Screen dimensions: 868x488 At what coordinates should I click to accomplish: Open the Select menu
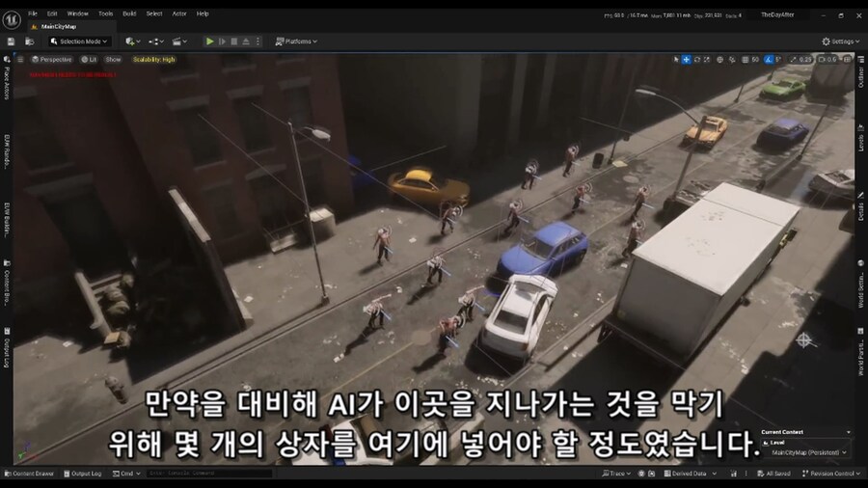pyautogui.click(x=154, y=14)
